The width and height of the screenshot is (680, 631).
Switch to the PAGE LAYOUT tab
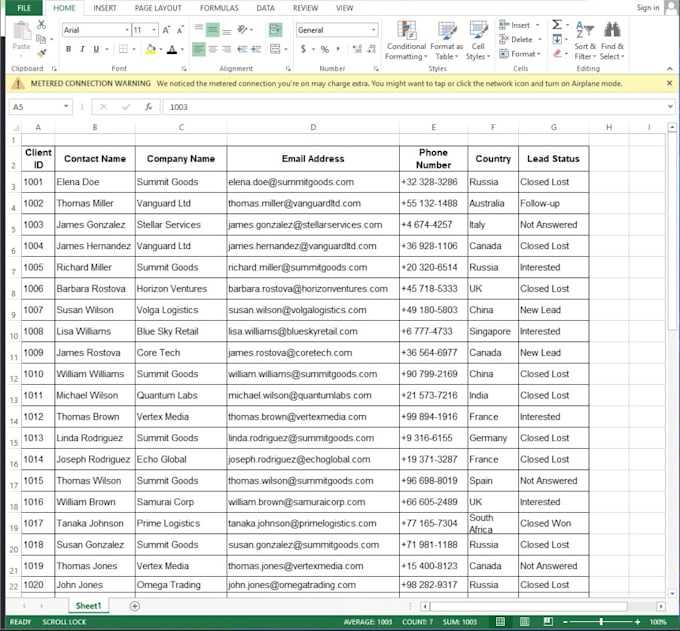point(158,8)
